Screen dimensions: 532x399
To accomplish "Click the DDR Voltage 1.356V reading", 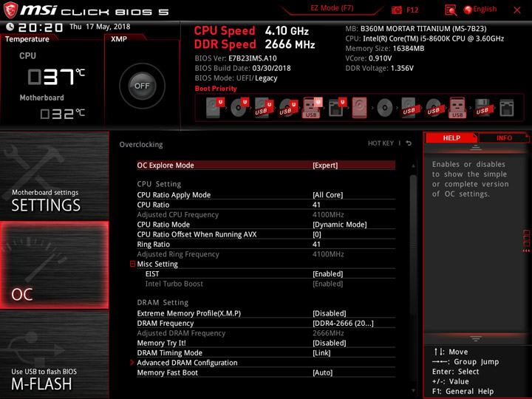I will (x=379, y=68).
